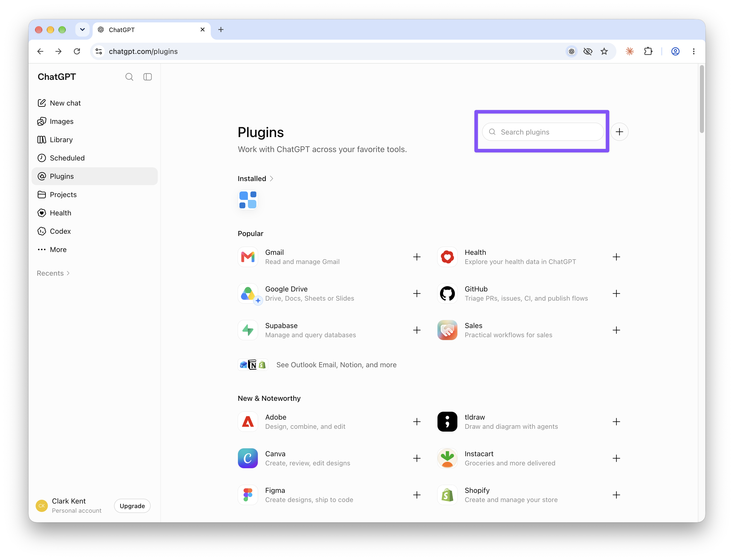
Task: Add the Sales plugin
Action: click(616, 330)
